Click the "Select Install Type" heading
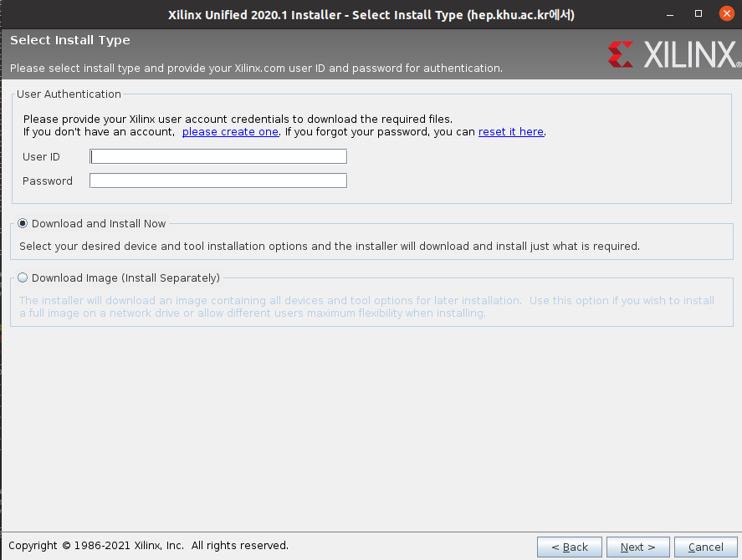 70,40
